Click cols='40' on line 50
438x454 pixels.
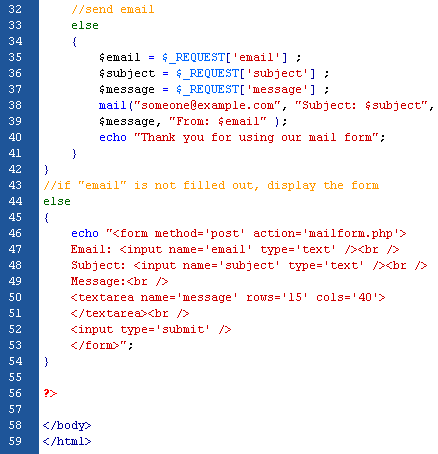coord(347,297)
